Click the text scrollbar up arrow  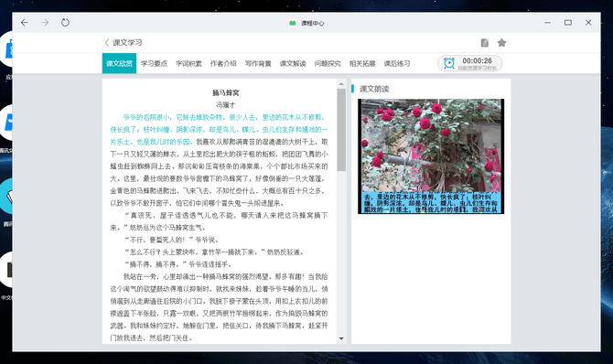pos(341,84)
